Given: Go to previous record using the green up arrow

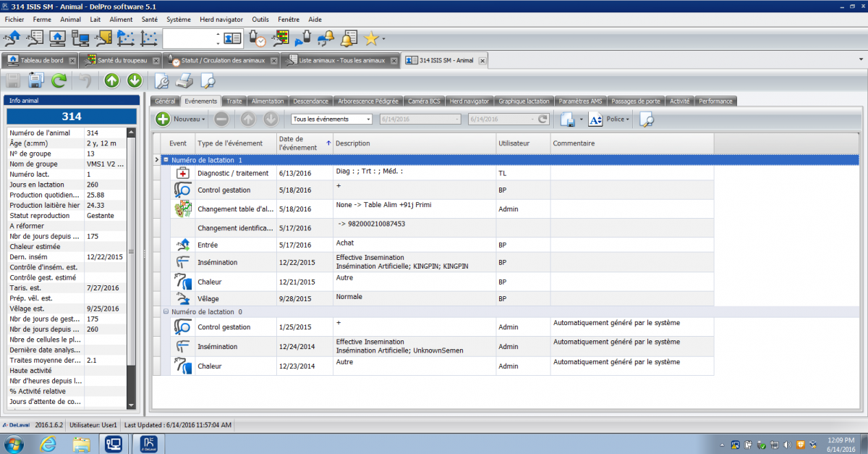Looking at the screenshot, I should tap(111, 80).
